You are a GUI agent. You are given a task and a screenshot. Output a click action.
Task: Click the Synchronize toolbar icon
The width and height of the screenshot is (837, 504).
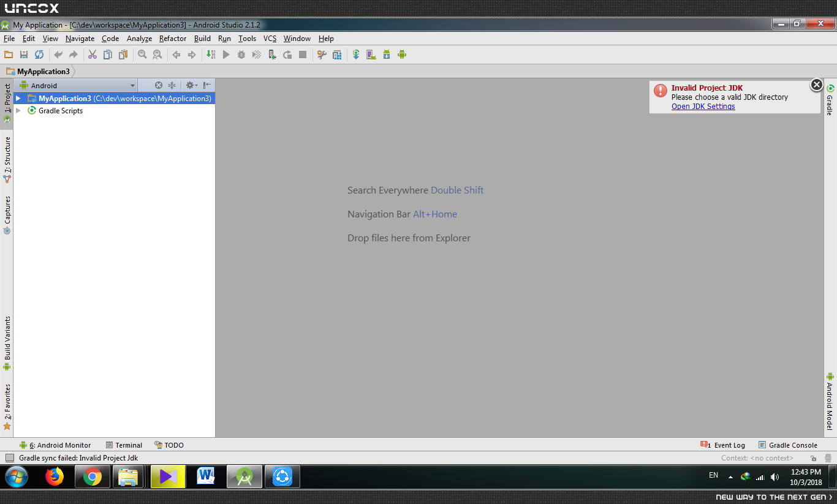point(39,55)
